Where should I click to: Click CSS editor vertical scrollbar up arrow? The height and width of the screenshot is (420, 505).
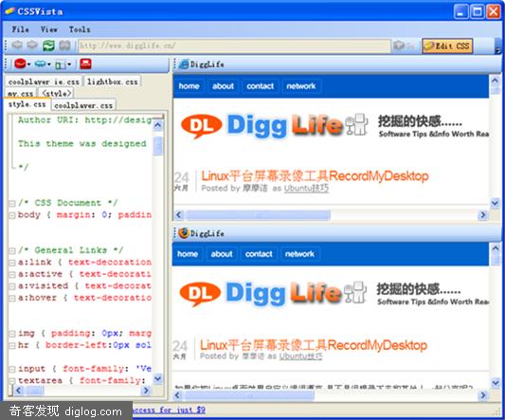158,125
